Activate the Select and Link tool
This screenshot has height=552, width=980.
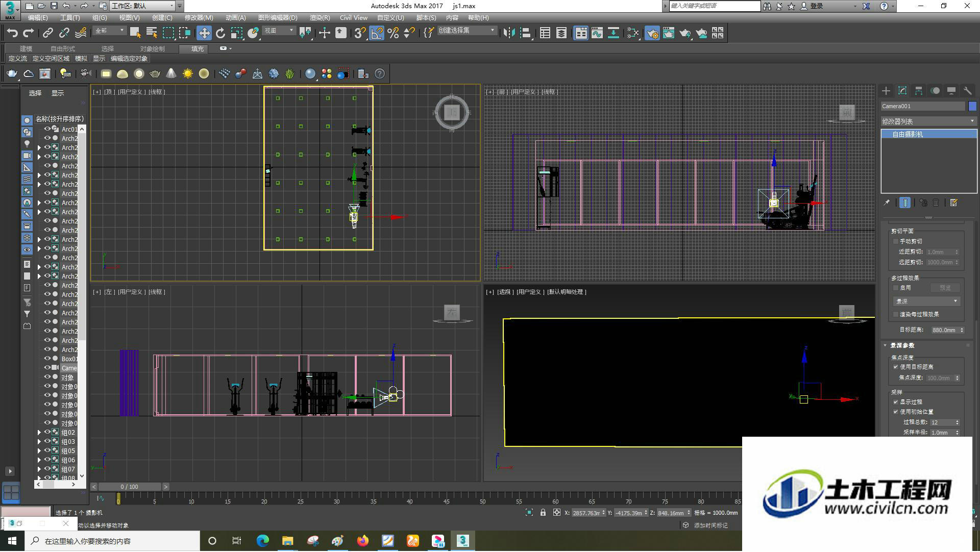pos(48,33)
